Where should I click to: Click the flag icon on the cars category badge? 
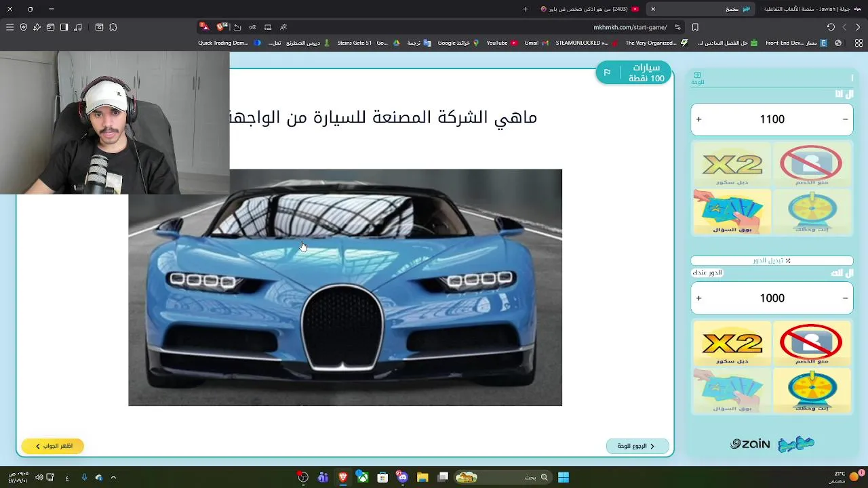(607, 73)
